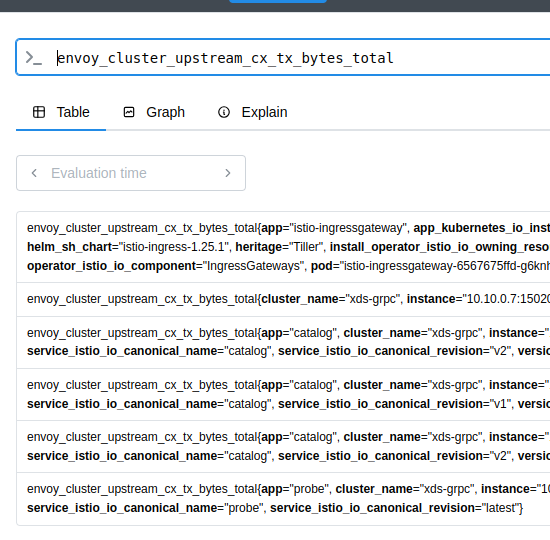Switch to the Table tab
The height and width of the screenshot is (540, 550).
point(61,112)
